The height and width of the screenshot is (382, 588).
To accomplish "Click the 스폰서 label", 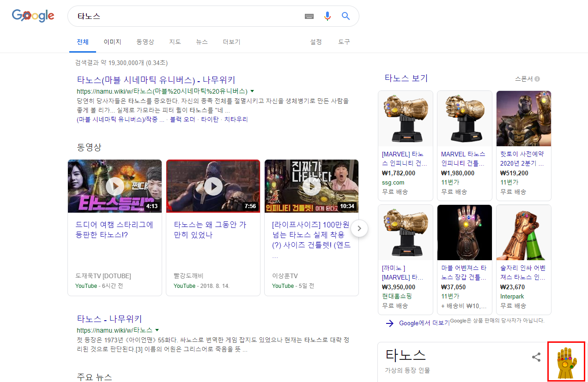I will (x=524, y=79).
